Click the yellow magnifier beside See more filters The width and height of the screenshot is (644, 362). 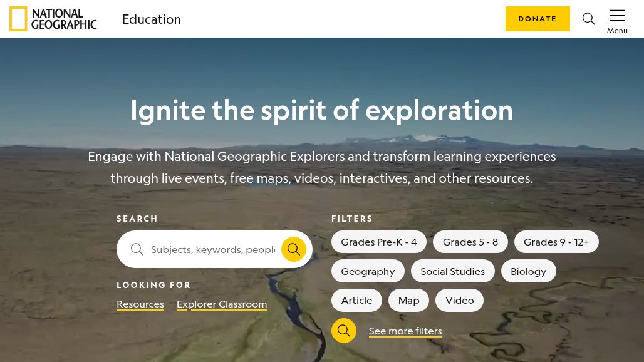pos(344,331)
